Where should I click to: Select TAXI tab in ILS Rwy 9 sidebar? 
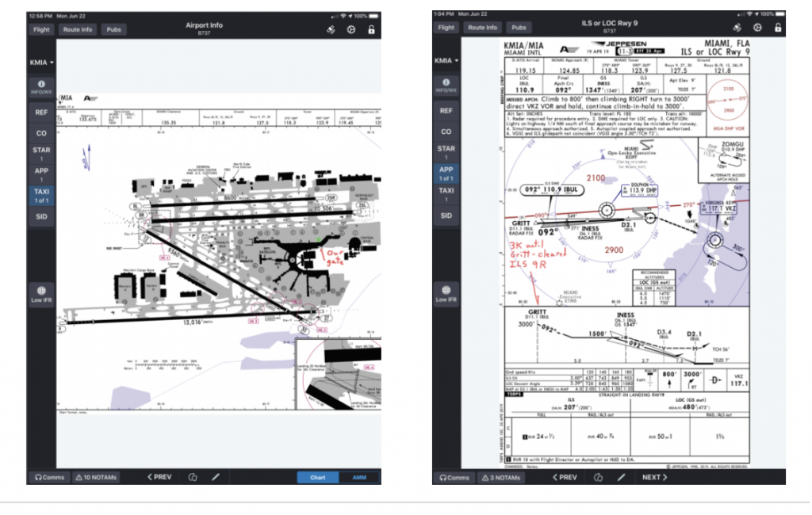446,194
